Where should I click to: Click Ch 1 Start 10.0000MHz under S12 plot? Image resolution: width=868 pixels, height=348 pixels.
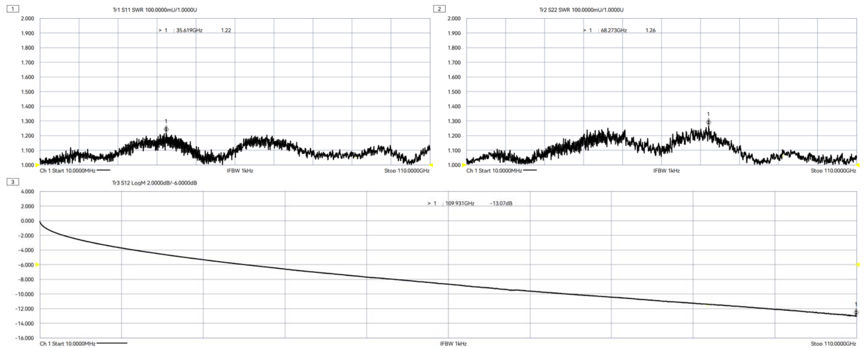click(x=67, y=343)
